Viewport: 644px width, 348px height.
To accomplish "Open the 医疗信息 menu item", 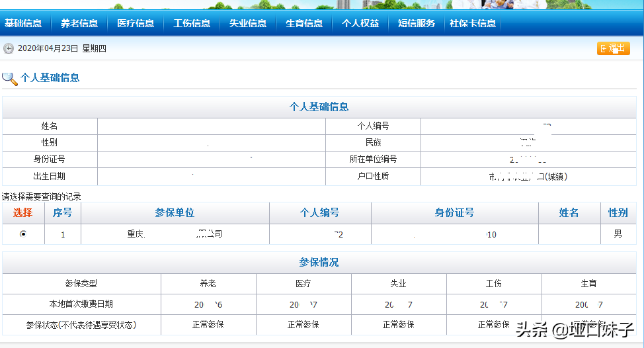I will click(x=136, y=23).
